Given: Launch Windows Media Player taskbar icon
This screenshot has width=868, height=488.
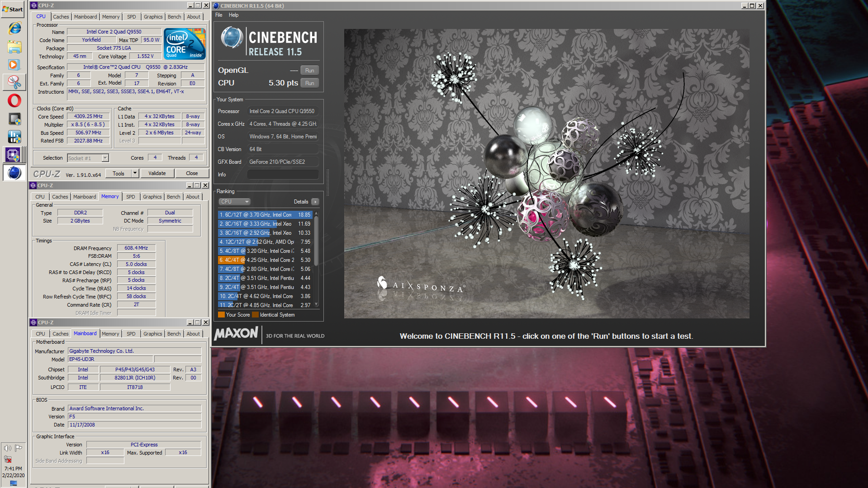Looking at the screenshot, I should tap(14, 65).
